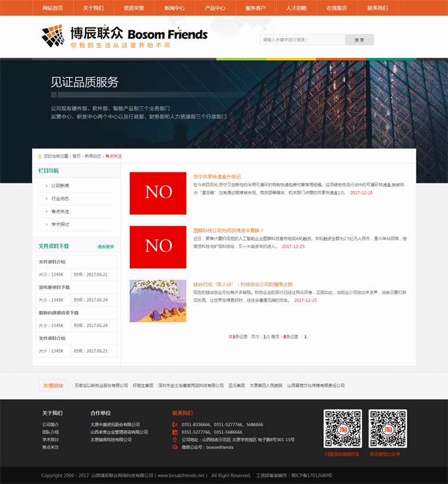Click the www.bosabfriends.net footer link
The width and height of the screenshot is (448, 484).
181,476
